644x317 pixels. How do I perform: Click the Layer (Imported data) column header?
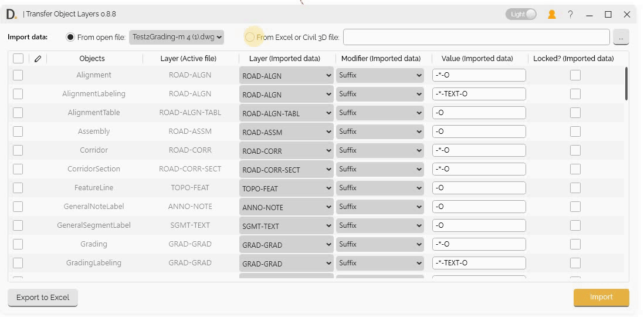pyautogui.click(x=284, y=58)
